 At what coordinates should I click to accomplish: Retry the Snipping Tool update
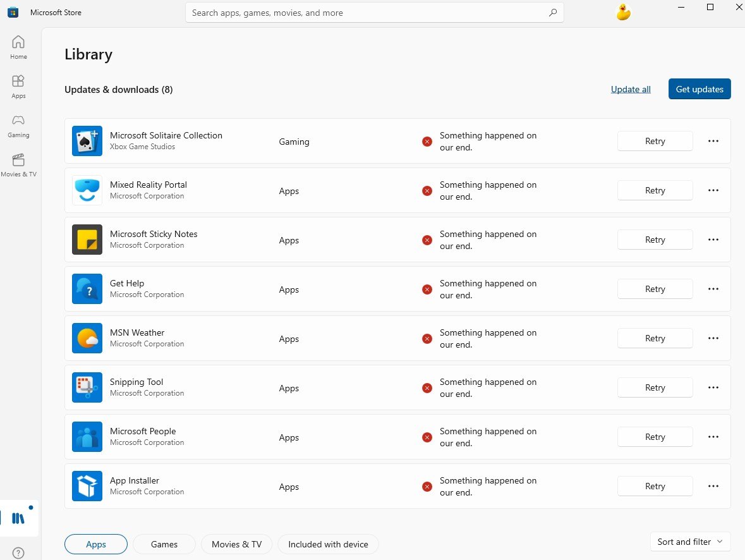point(655,387)
